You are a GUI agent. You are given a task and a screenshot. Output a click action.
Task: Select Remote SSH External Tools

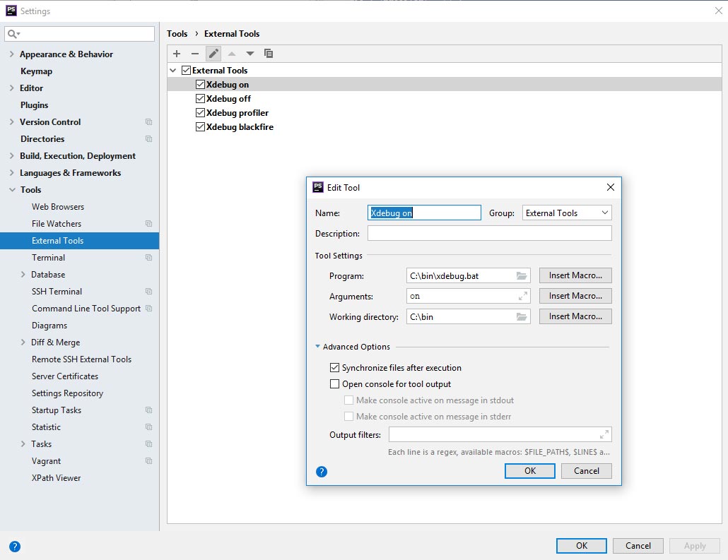pos(82,359)
